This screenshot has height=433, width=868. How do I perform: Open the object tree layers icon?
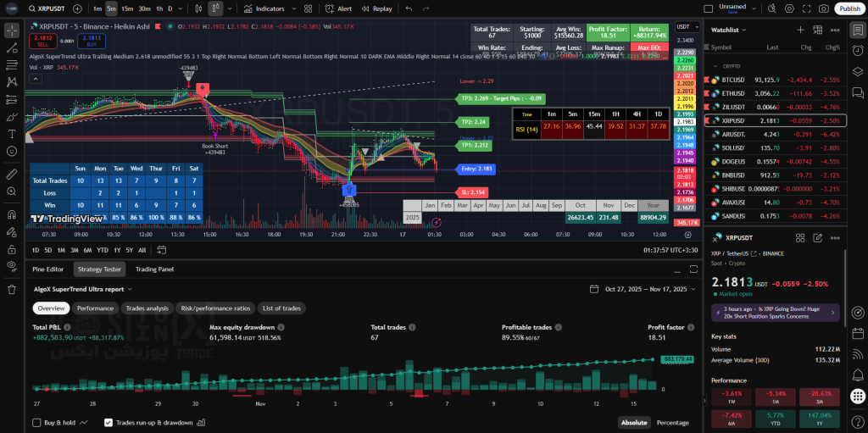click(858, 71)
